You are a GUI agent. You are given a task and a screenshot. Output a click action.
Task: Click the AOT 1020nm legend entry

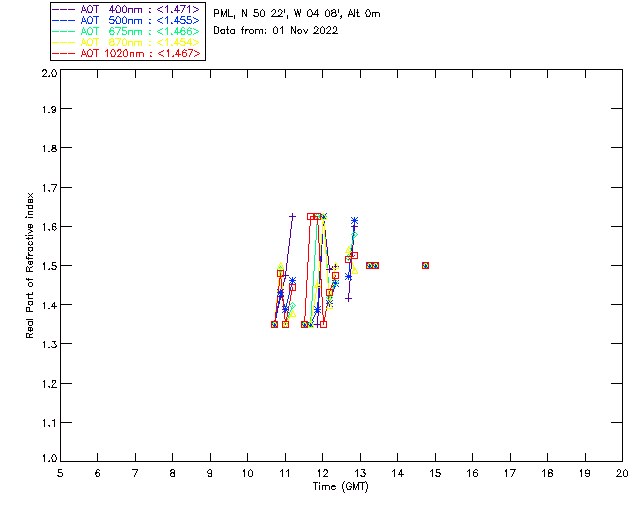pyautogui.click(x=126, y=53)
